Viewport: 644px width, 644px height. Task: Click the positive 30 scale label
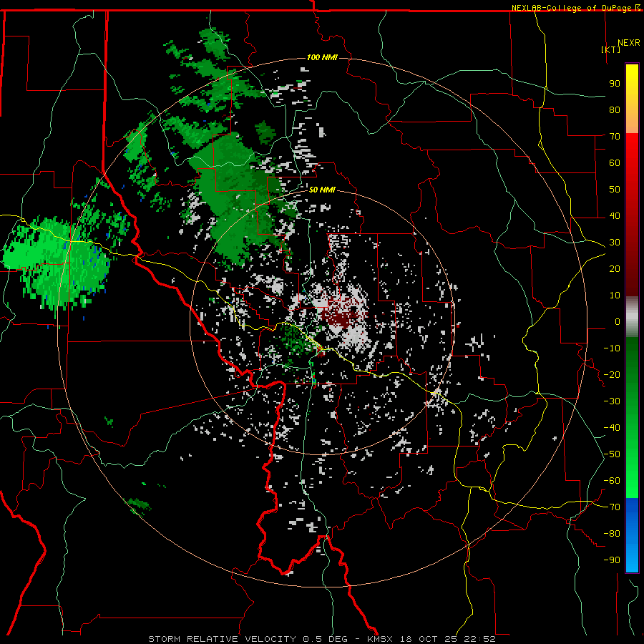[x=615, y=243]
